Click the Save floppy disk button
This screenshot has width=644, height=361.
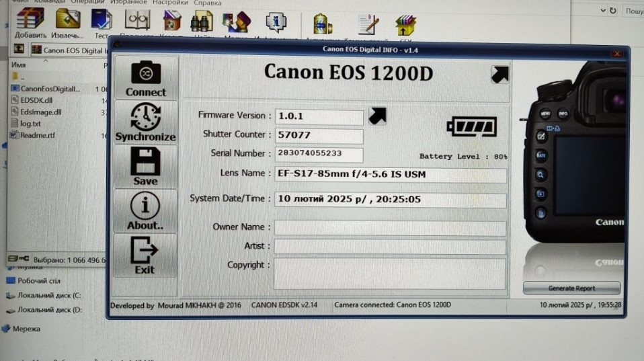click(146, 166)
